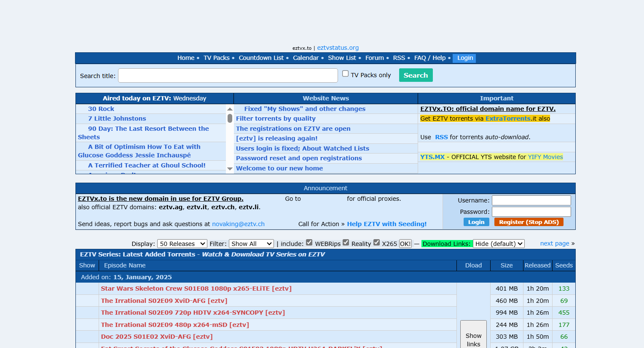Go to Countdown List page
Image resolution: width=644 pixels, height=348 pixels.
coord(261,58)
